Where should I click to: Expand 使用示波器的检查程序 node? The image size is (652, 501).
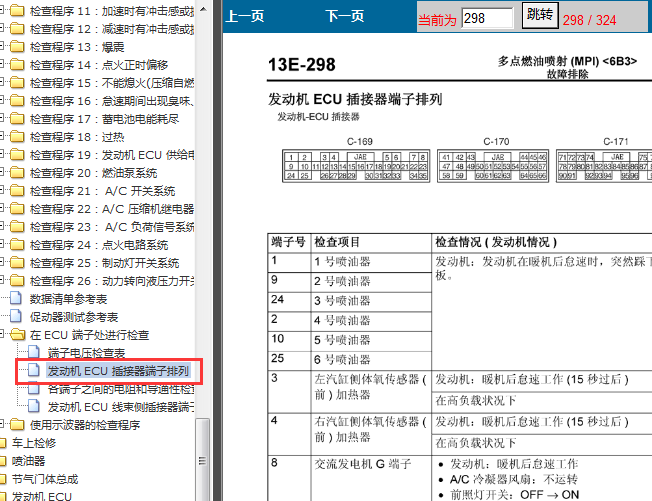pos(2,424)
